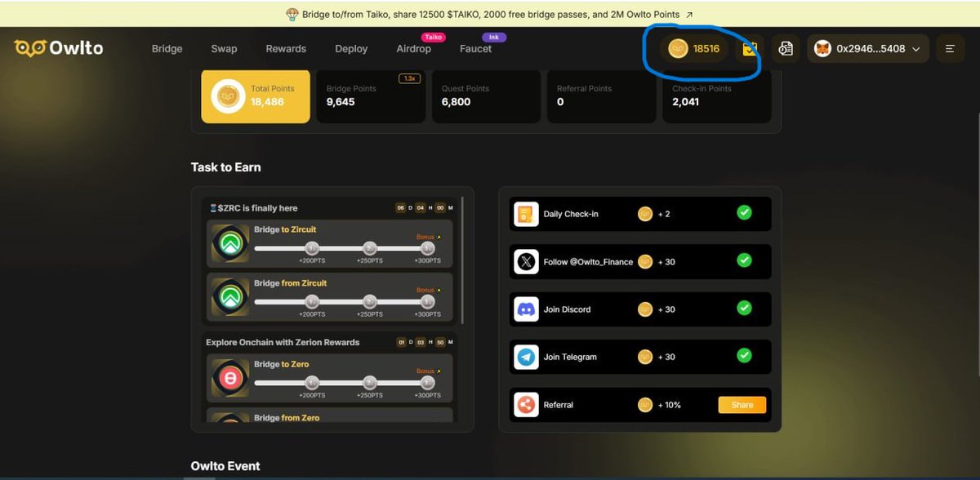This screenshot has height=480, width=980.
Task: Open the Rewards nav item
Action: click(286, 49)
